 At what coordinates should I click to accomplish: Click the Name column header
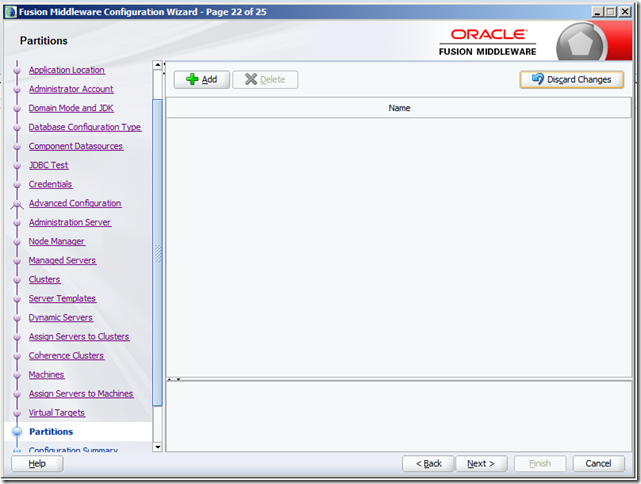(x=399, y=108)
